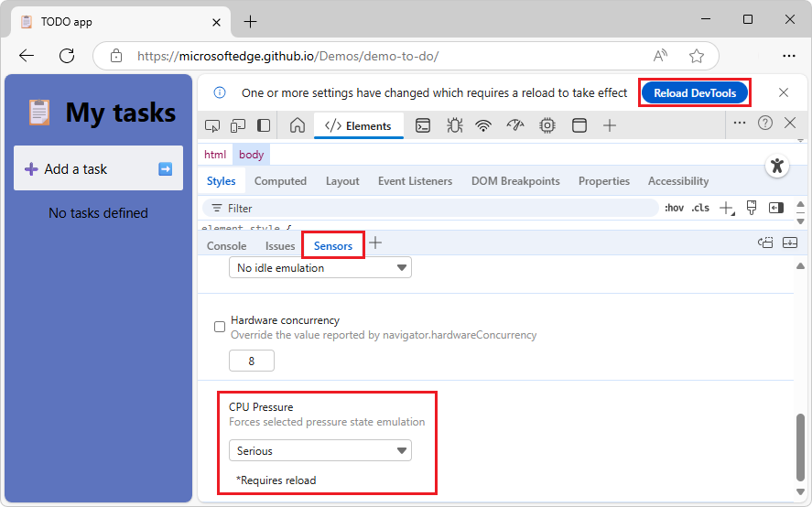The width and height of the screenshot is (812, 507).
Task: Enable the Hardware concurrency checkbox
Action: pos(220,327)
